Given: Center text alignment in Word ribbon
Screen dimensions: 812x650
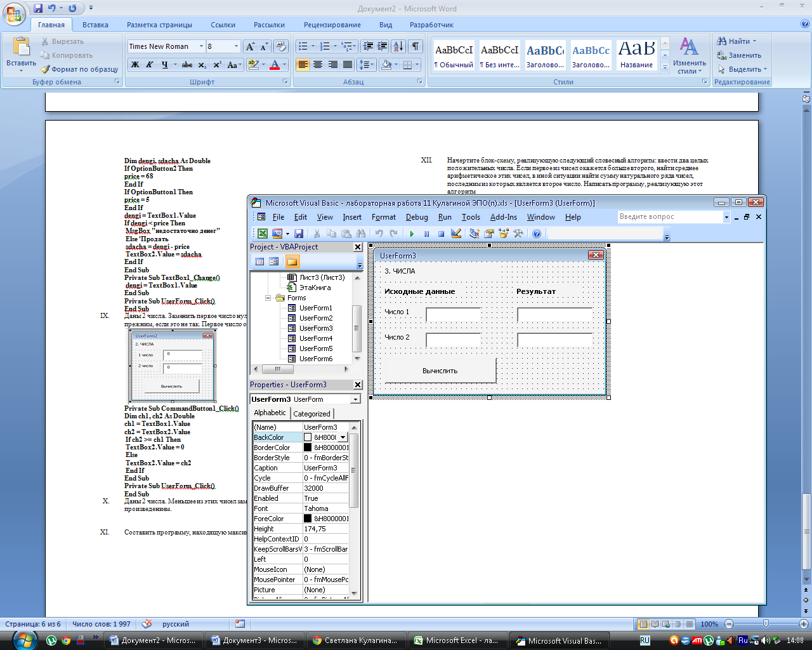Looking at the screenshot, I should point(318,65).
